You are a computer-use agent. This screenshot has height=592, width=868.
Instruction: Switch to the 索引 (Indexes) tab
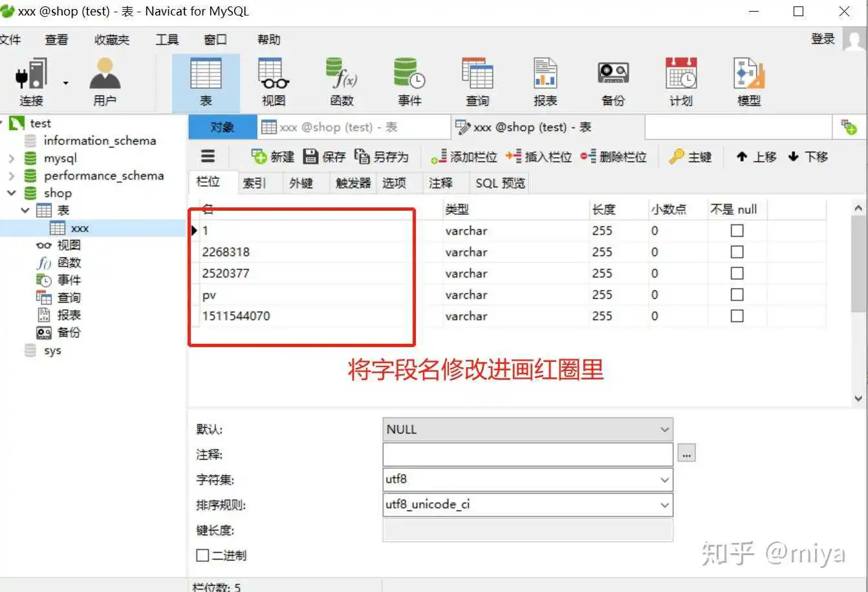(x=254, y=183)
